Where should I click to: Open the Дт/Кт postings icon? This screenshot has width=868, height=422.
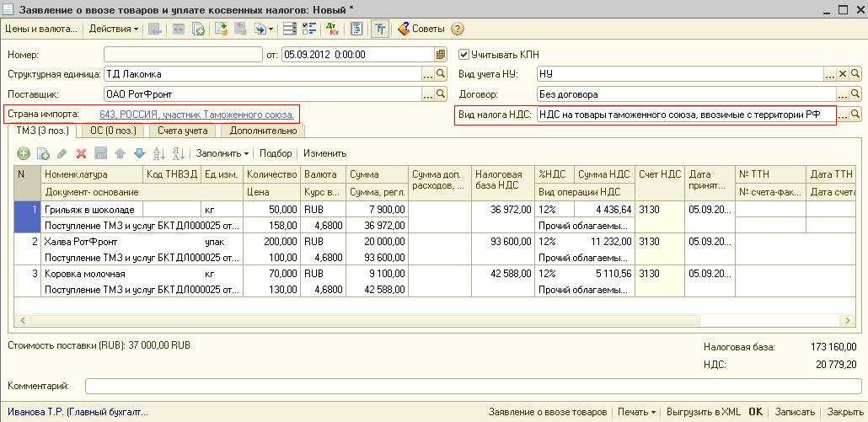pyautogui.click(x=335, y=29)
